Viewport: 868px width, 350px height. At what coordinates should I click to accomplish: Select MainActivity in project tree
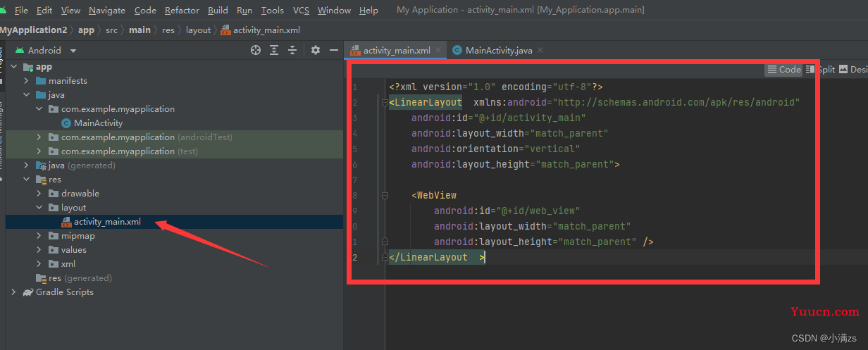pos(98,123)
